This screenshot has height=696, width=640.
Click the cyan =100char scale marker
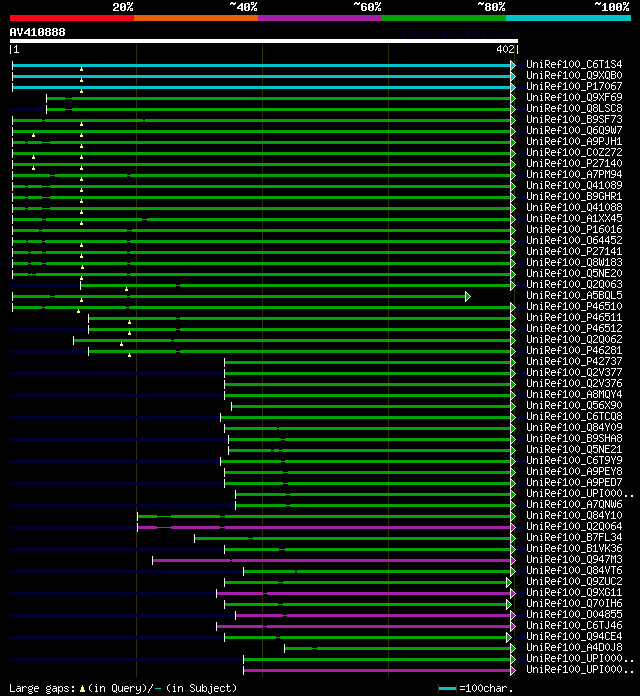(447, 688)
